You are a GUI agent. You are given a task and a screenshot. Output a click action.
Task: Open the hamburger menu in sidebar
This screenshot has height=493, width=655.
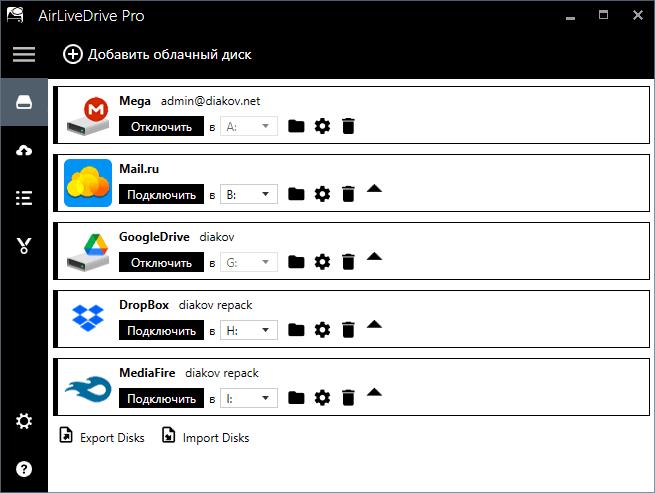click(x=23, y=54)
